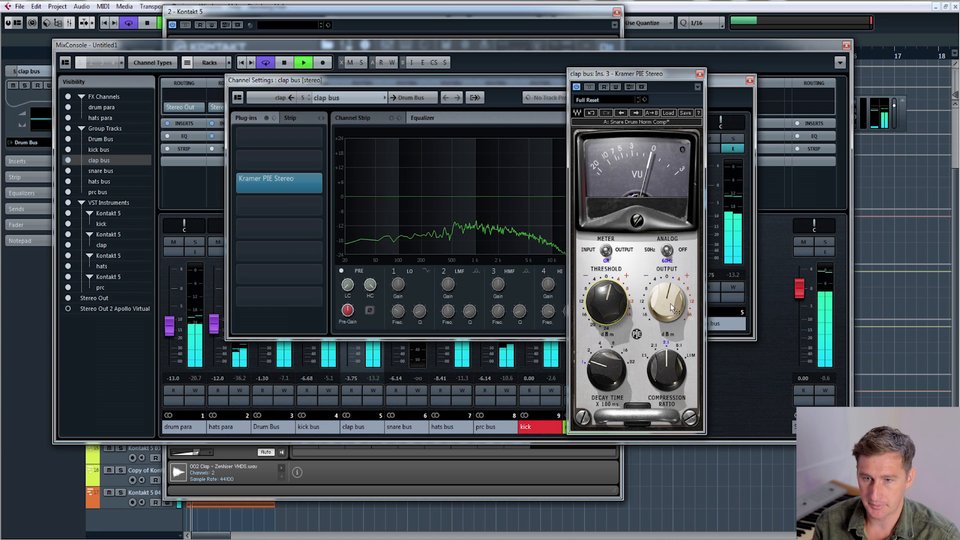This screenshot has height=540, width=960.
Task: Open help in Kramer PIE toolbar
Action: pyautogui.click(x=698, y=113)
